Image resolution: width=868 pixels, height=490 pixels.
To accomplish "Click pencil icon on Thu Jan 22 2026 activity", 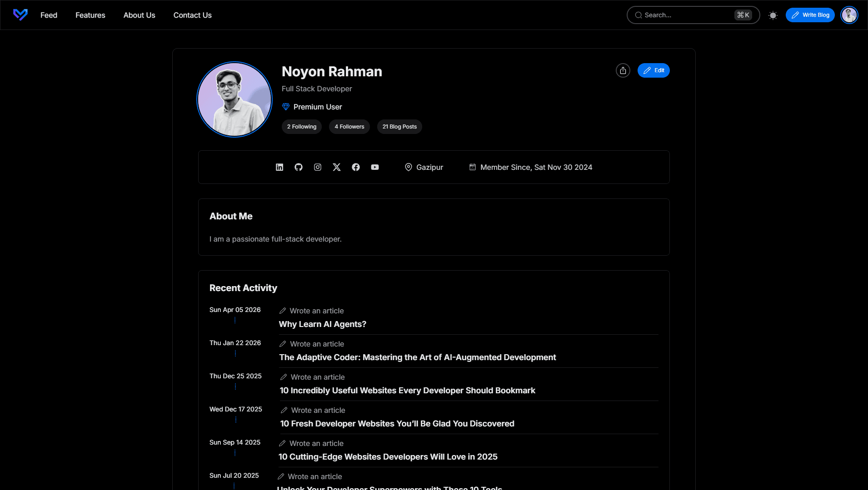I will 283,344.
